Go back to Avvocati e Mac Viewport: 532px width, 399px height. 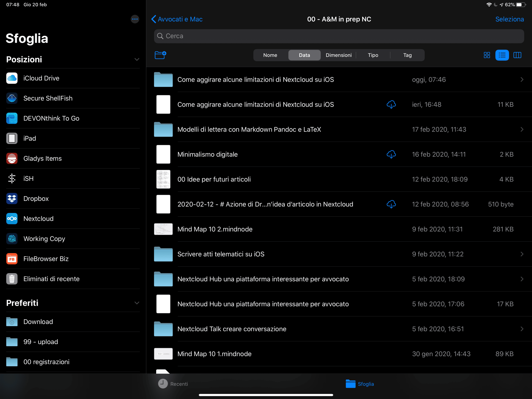coord(177,19)
